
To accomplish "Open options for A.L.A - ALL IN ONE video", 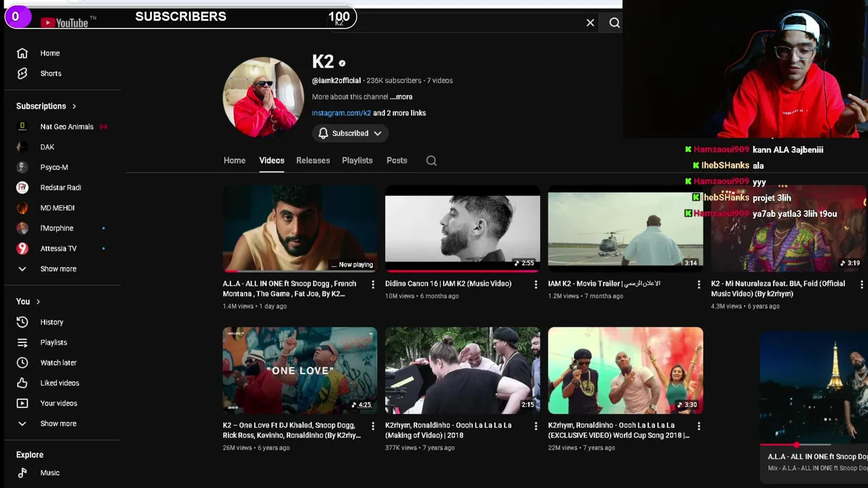I will pyautogui.click(x=373, y=285).
